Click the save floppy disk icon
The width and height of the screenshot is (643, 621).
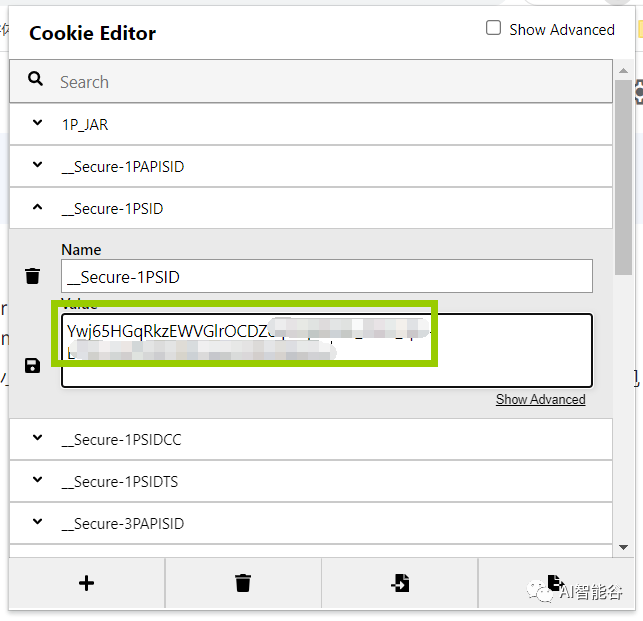tap(33, 366)
